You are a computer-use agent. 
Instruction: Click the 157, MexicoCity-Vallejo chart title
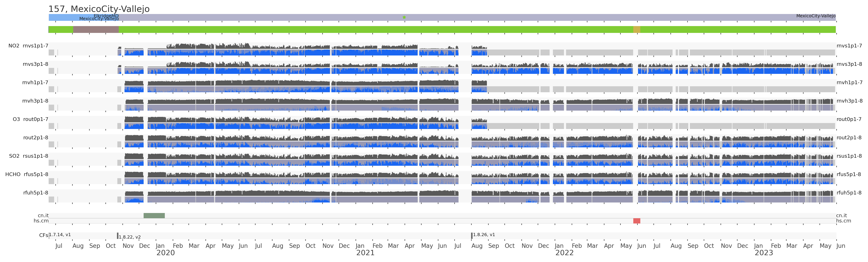[x=99, y=9]
